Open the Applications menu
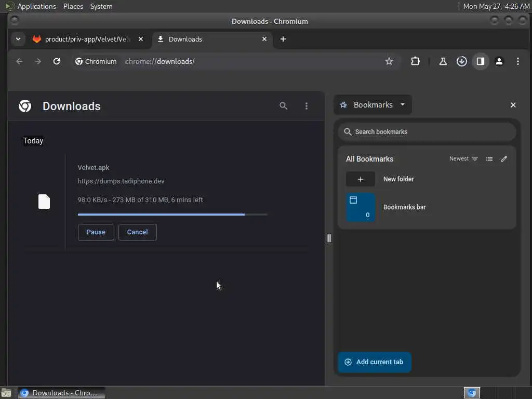The image size is (532, 399). [37, 6]
